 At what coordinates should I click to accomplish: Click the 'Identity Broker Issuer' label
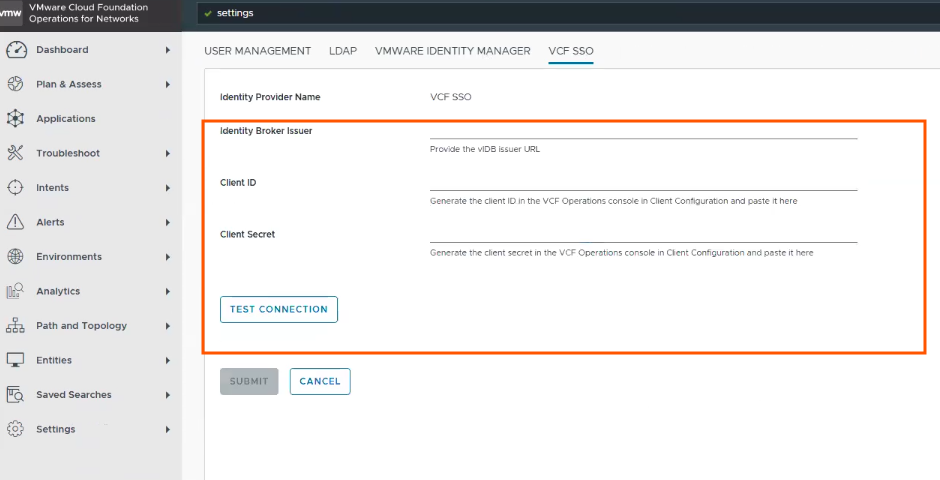pyautogui.click(x=266, y=131)
